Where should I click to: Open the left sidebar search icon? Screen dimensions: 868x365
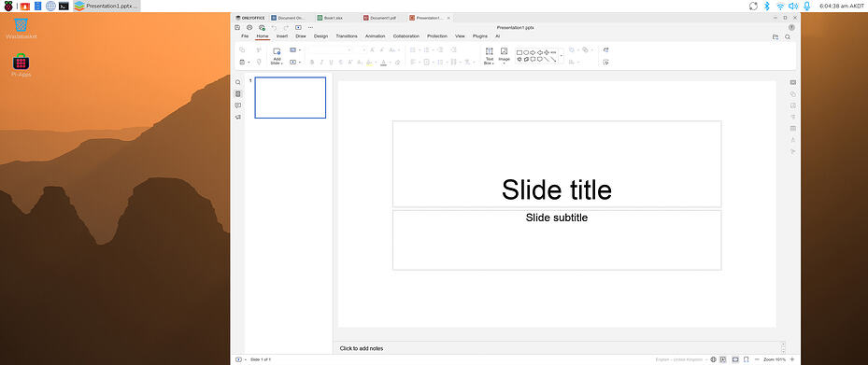[x=238, y=82]
